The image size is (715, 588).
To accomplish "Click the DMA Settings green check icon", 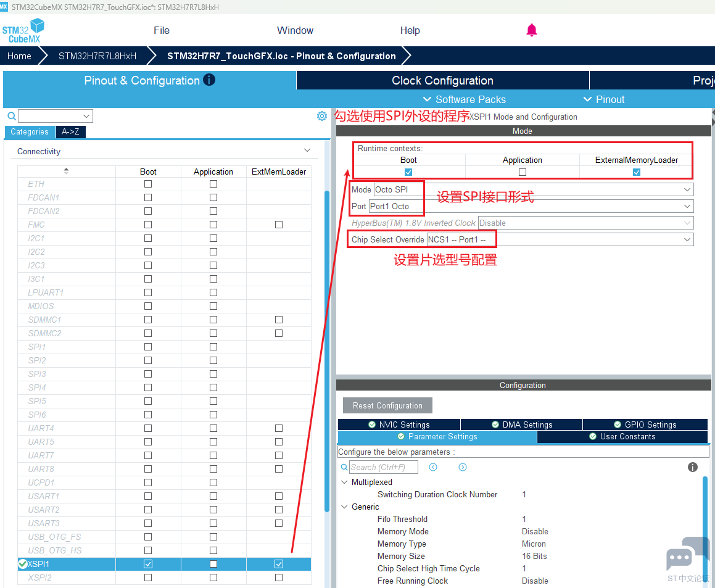I will (x=495, y=424).
